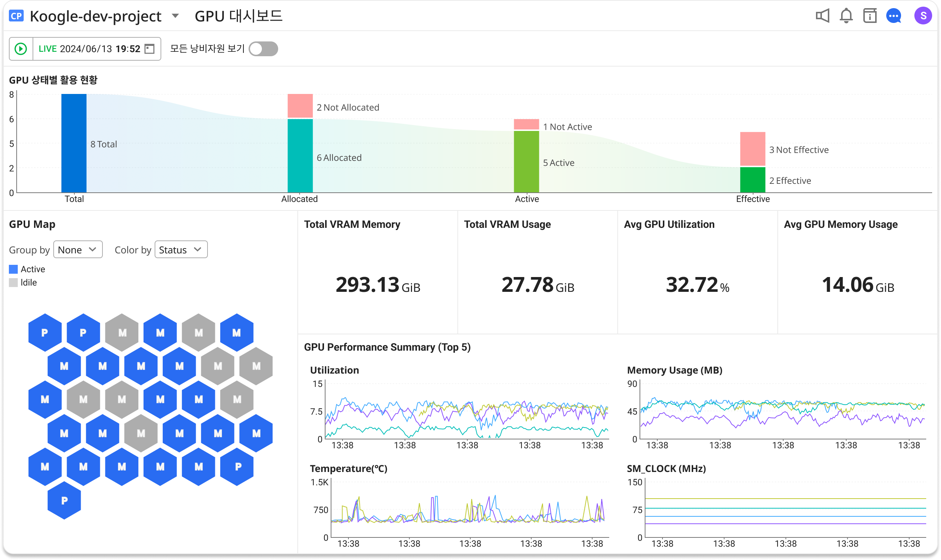941x560 pixels.
Task: Toggle the 모든 낭비자원 보기 switch
Action: (x=263, y=49)
